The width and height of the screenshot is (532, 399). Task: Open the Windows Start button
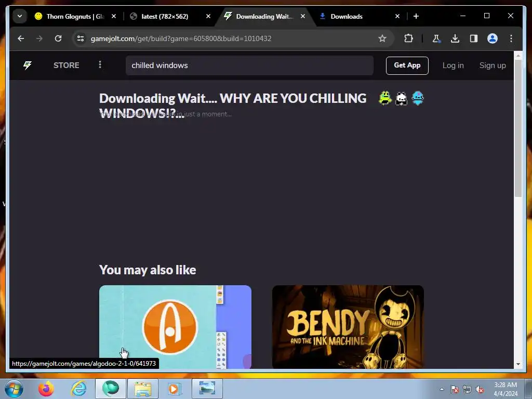(14, 389)
